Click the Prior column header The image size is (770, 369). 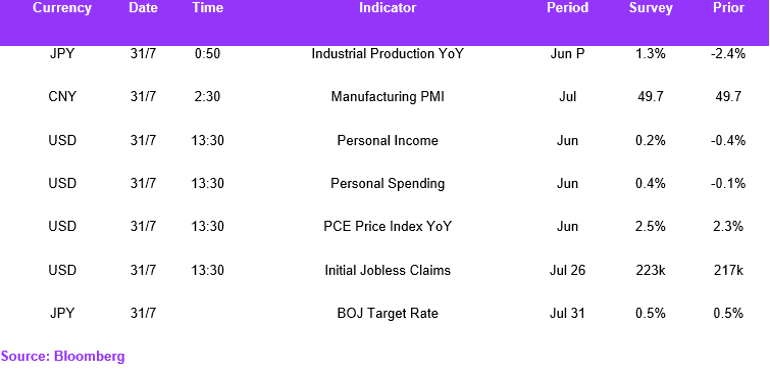pyautogui.click(x=729, y=8)
